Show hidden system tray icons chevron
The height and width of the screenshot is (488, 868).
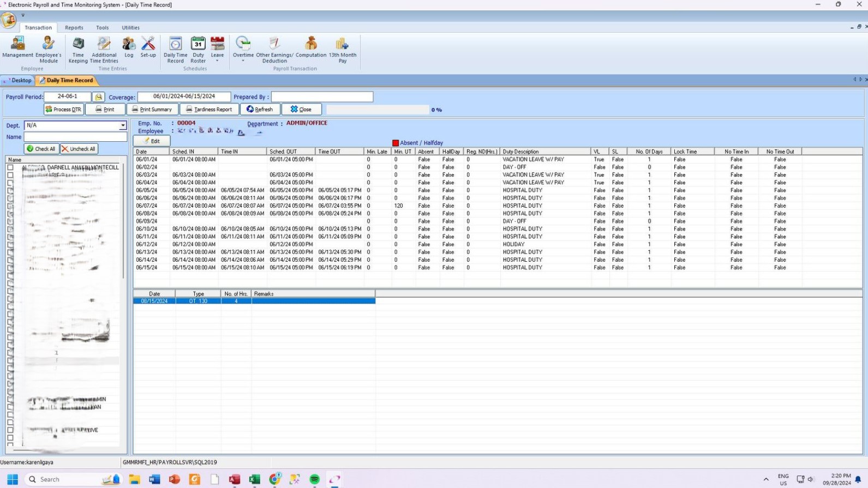click(x=766, y=479)
